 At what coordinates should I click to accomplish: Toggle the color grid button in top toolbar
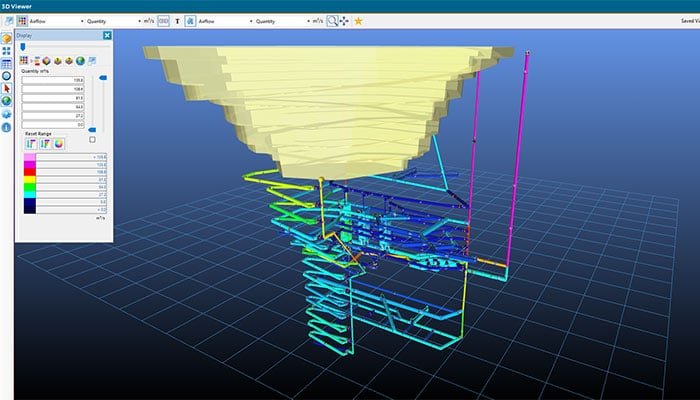pos(21,20)
